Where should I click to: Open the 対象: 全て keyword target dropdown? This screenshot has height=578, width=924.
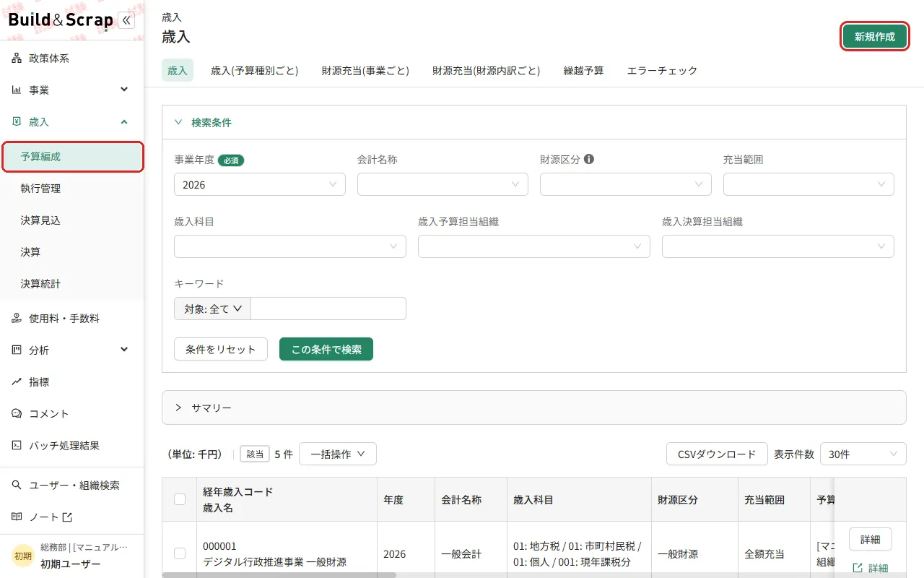[212, 309]
